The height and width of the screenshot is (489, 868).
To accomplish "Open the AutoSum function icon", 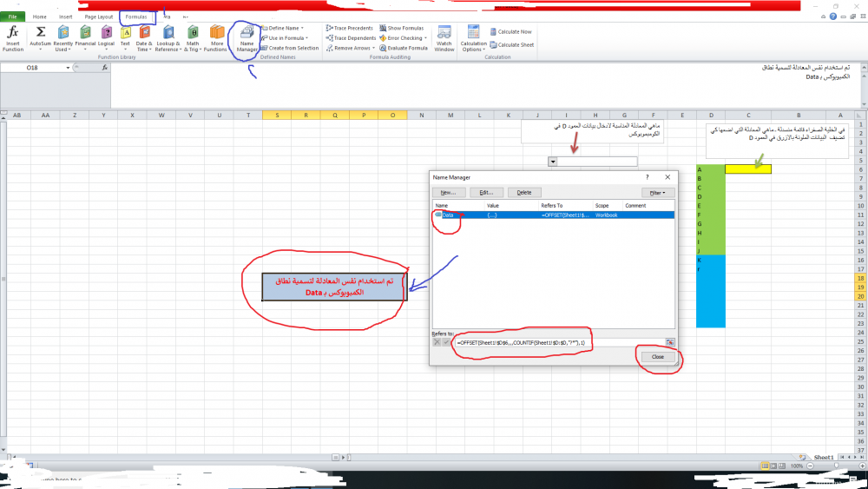I will pos(41,38).
